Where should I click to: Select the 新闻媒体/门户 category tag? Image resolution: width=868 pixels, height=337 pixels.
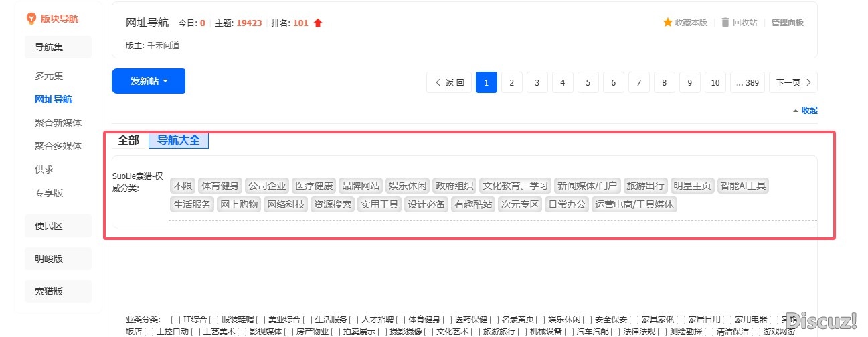pyautogui.click(x=587, y=186)
